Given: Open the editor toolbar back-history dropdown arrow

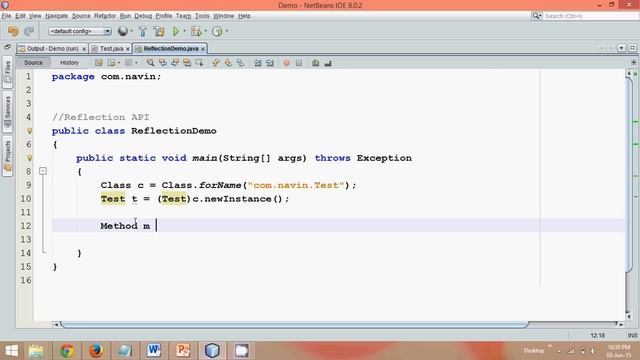Looking at the screenshot, I should (x=119, y=63).
